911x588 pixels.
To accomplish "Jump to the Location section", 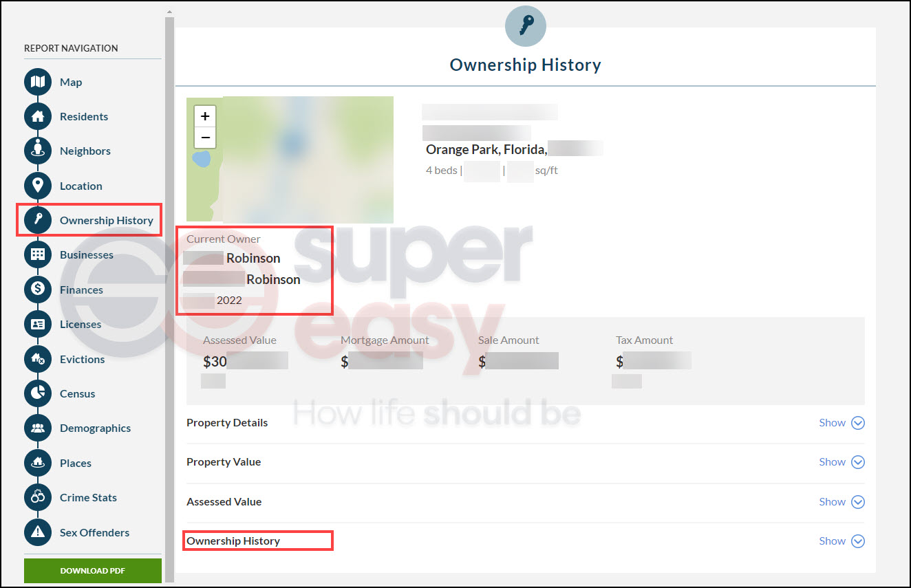I will [x=81, y=186].
